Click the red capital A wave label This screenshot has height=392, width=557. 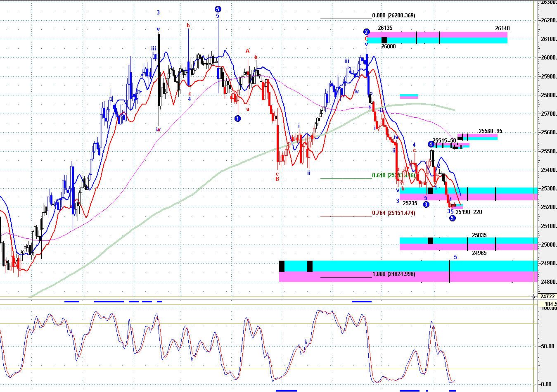click(x=248, y=51)
